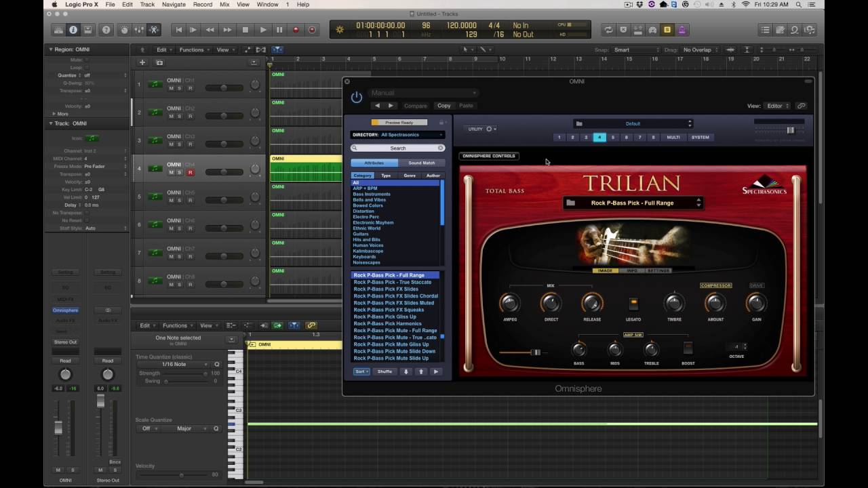
Task: Click previous preset arrow in plug-in header
Action: click(x=378, y=106)
